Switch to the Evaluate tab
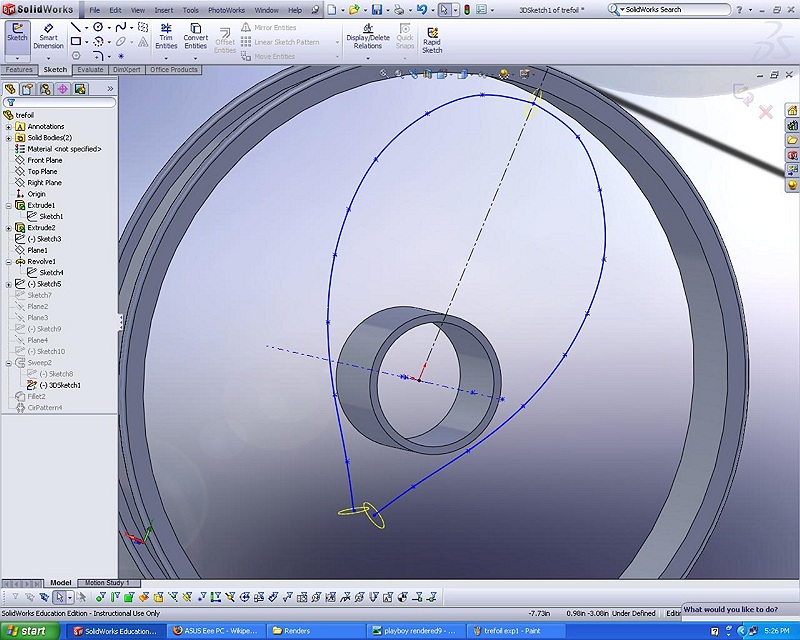 [90, 70]
